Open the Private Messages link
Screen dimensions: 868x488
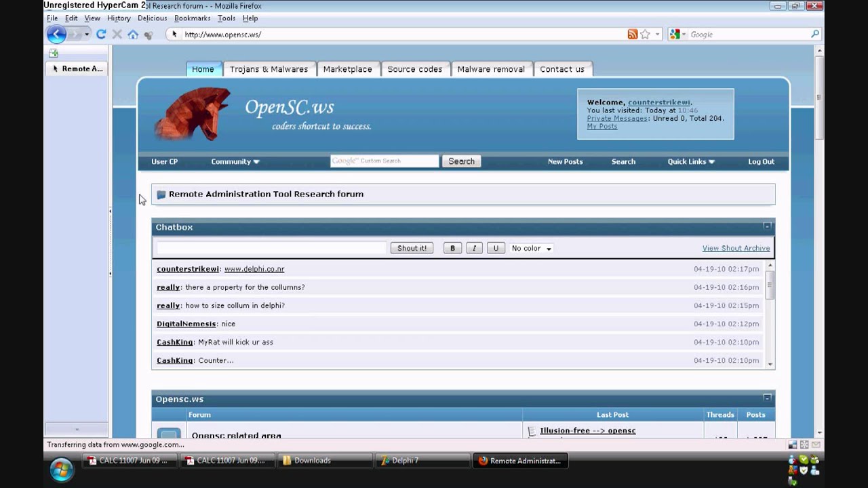point(617,118)
